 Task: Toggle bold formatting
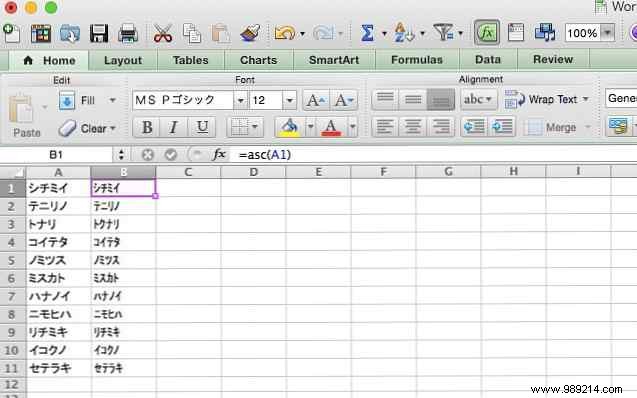pyautogui.click(x=147, y=128)
